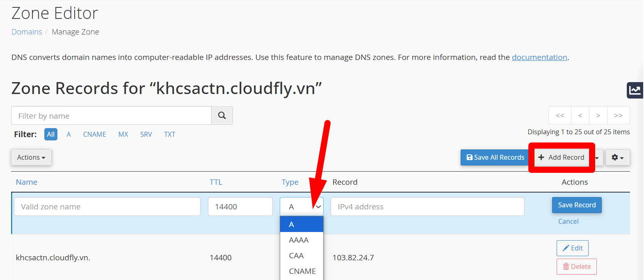Click the TTL field showing 14400
Screen dimensions: 644x280
[x=240, y=207]
